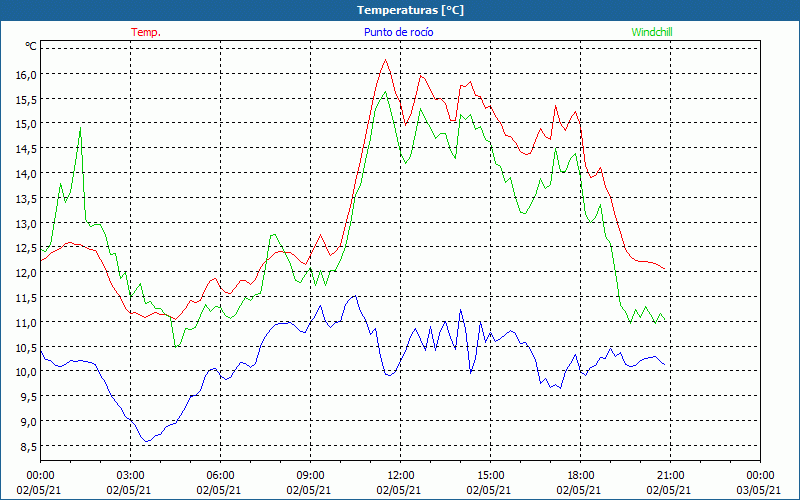800x500 pixels.
Task: Click the 12,0 y-axis value
Action: click(x=27, y=273)
